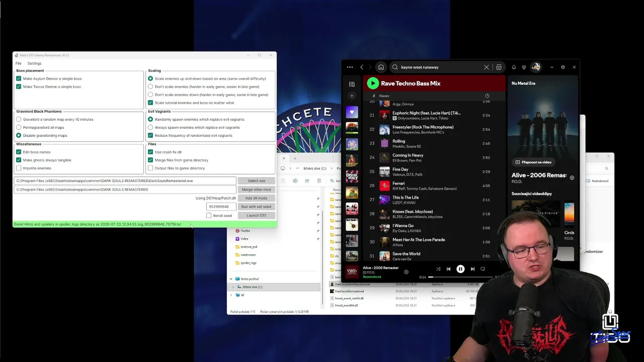Screen dimensions: 644x362
Task: Click Run with set seed button
Action: click(x=256, y=207)
